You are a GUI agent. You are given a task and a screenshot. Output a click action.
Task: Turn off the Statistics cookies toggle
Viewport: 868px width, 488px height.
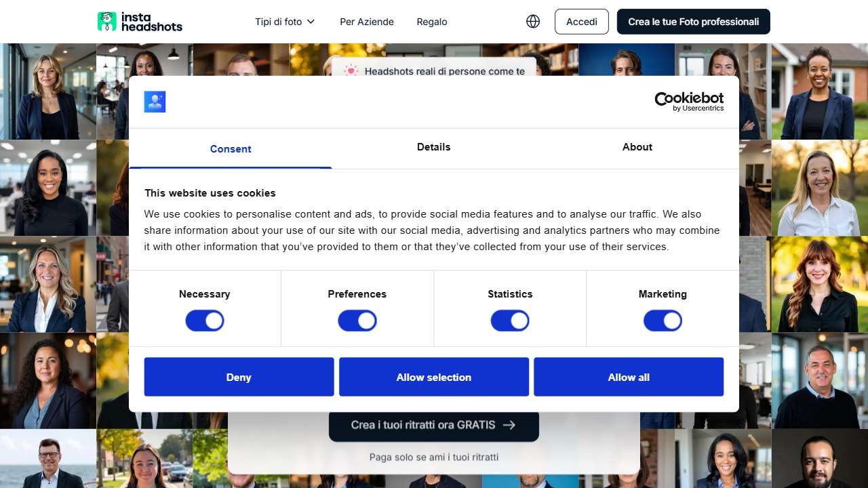(510, 321)
